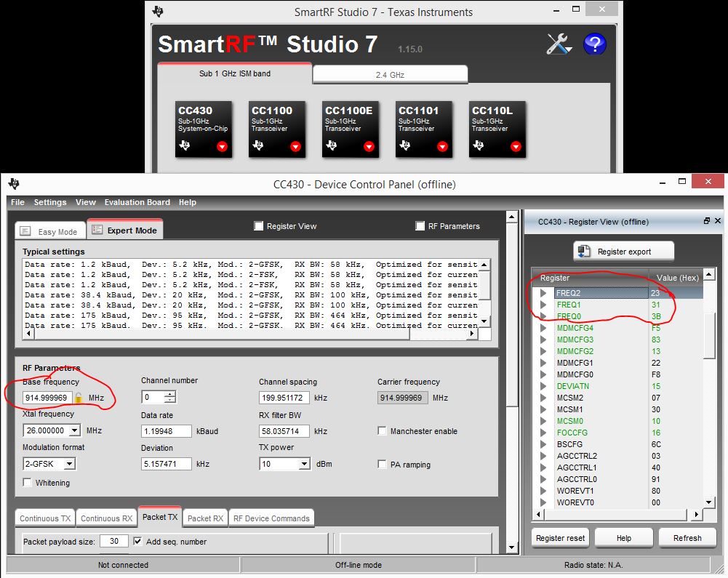The image size is (728, 578).
Task: Click the Refresh button
Action: pos(687,537)
